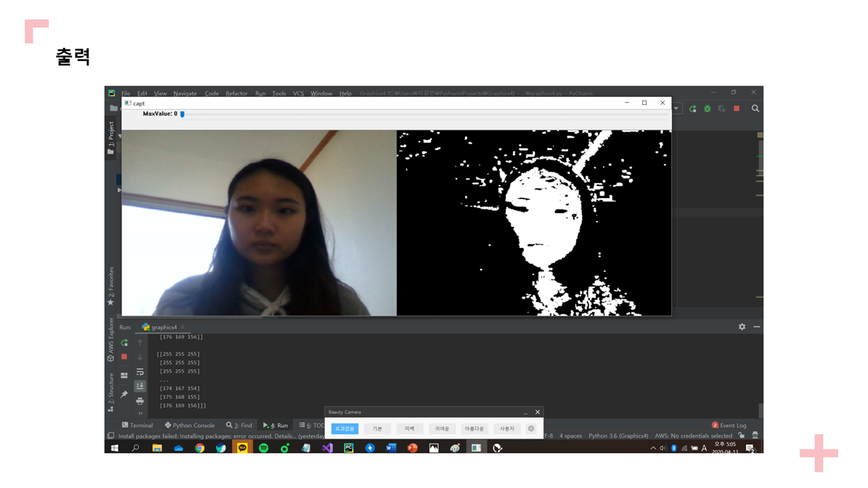The image size is (868, 488).
Task: Open Search Everywhere magnifier icon
Action: (x=755, y=108)
